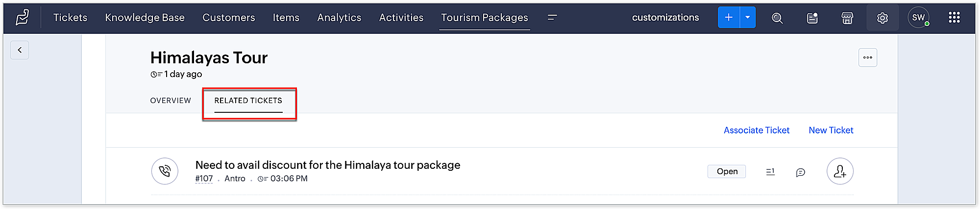Expand the more modules overflow menu

[552, 17]
